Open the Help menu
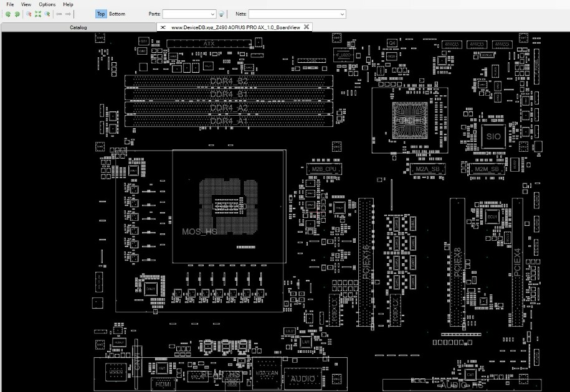 pos(68,4)
